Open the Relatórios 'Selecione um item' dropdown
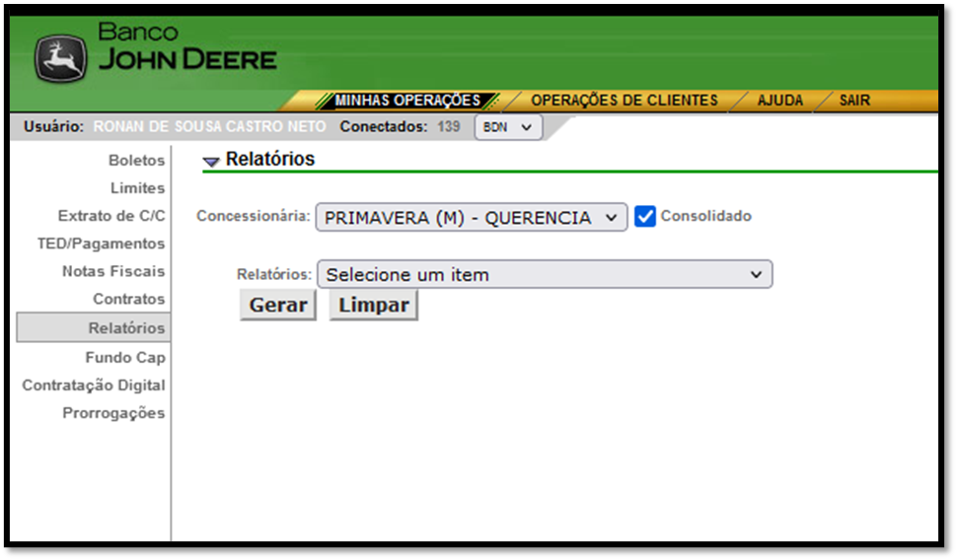The height and width of the screenshot is (560, 957). pos(545,274)
